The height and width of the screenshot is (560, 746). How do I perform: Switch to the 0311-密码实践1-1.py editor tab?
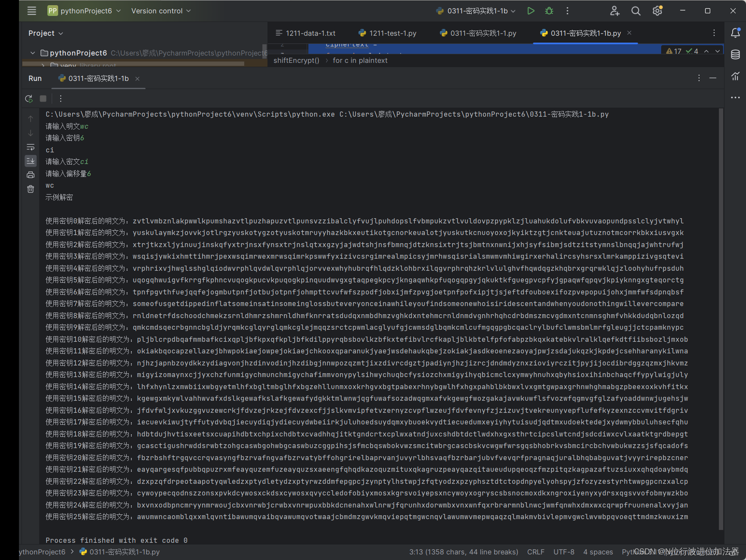pos(478,33)
